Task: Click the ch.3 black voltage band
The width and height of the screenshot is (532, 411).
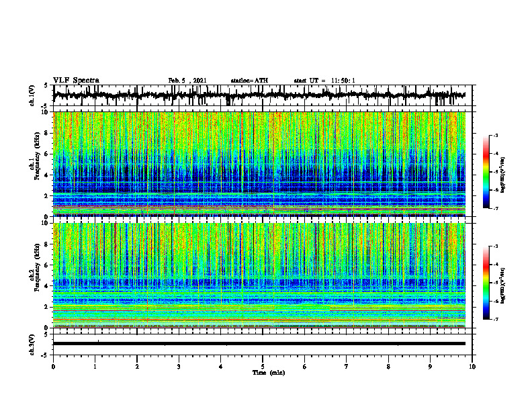Action: tap(259, 344)
